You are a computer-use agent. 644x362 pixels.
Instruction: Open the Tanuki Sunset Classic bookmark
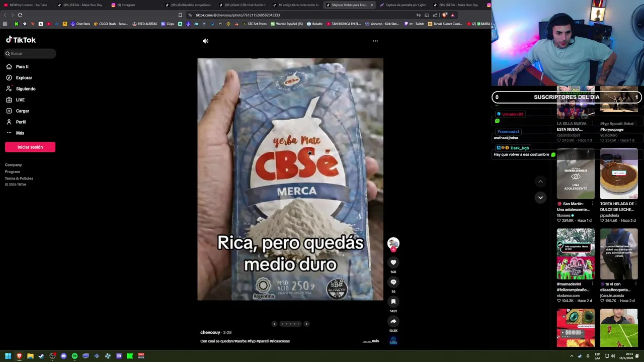point(445,24)
